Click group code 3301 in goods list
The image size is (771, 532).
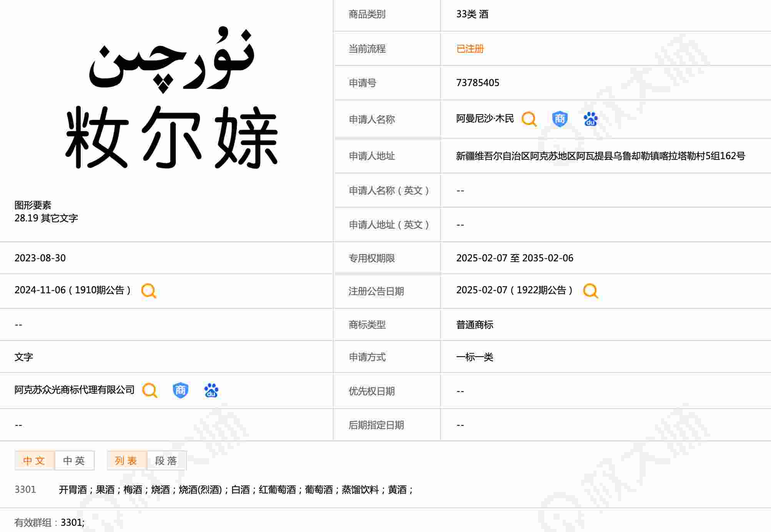[25, 489]
